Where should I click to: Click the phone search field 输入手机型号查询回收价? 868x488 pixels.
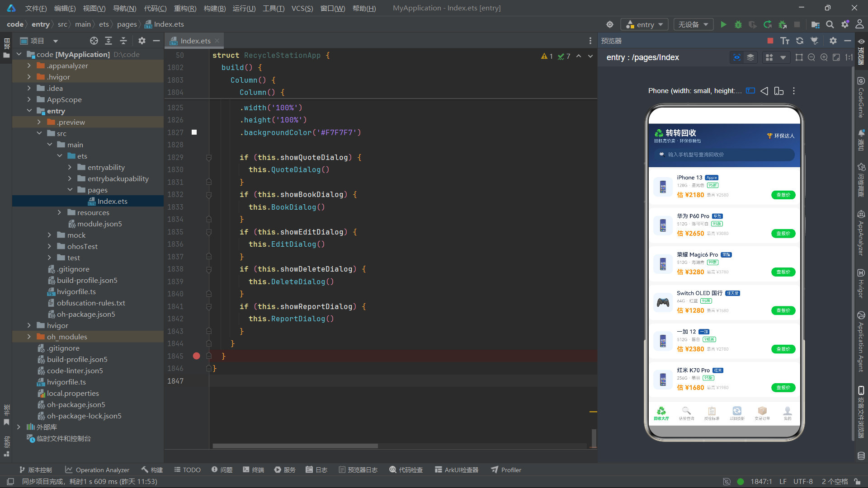point(724,155)
